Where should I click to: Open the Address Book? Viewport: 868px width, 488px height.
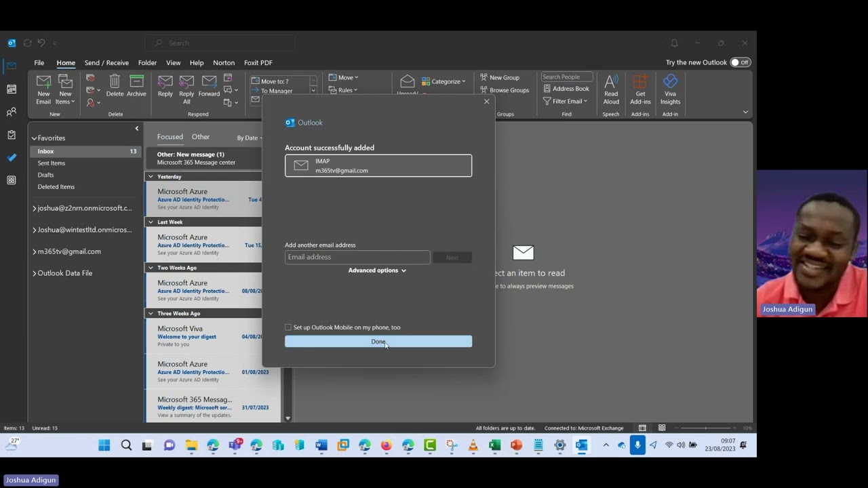click(x=566, y=89)
